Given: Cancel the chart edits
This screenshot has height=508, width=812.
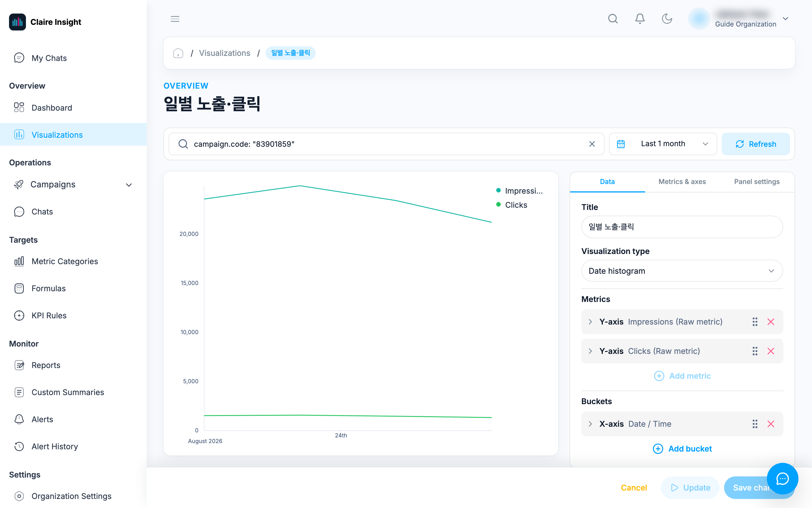Looking at the screenshot, I should click(634, 487).
